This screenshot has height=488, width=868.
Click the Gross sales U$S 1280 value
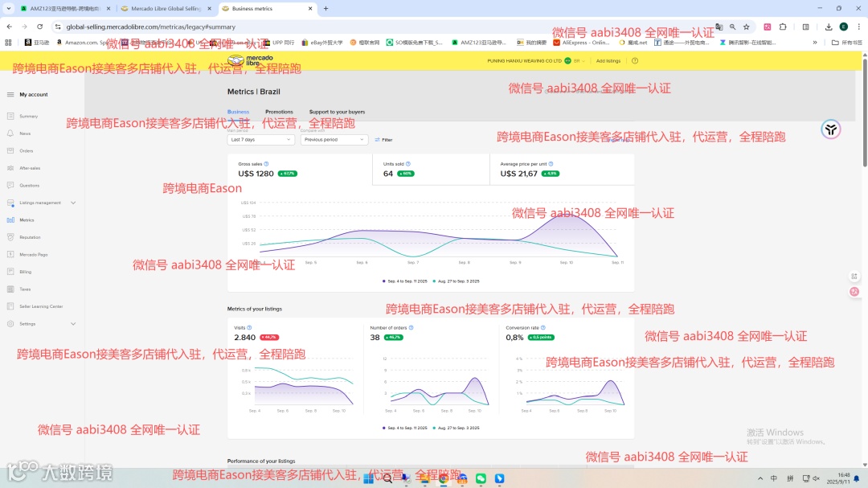pyautogui.click(x=256, y=174)
